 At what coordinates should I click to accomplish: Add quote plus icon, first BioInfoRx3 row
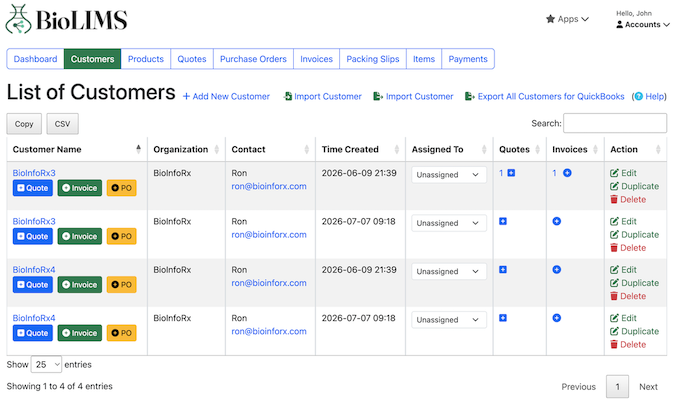(x=511, y=173)
